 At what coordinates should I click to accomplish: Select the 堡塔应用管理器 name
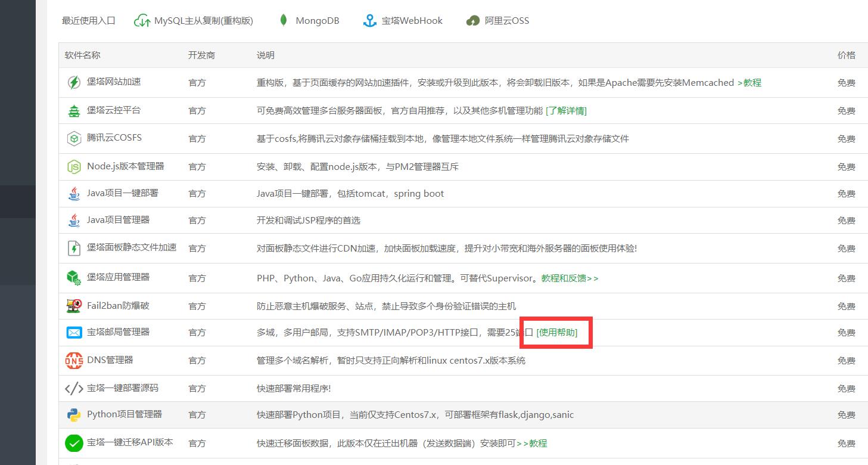click(x=118, y=277)
